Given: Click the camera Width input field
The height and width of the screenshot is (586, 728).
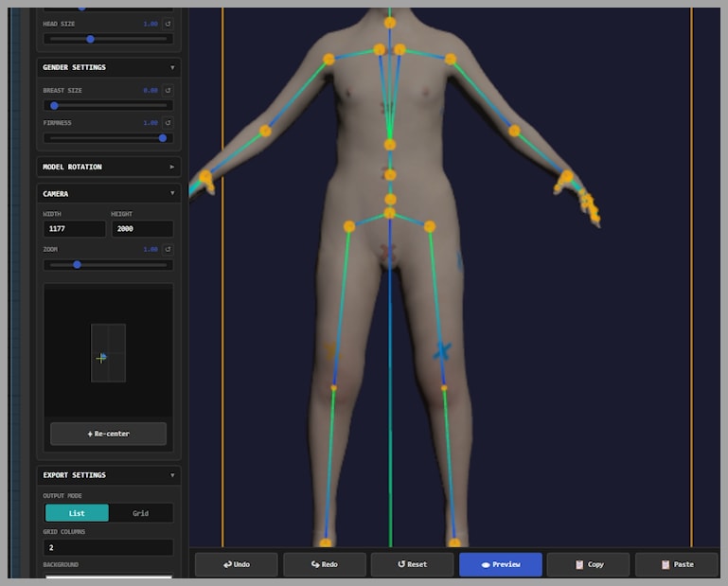Looking at the screenshot, I should pos(75,228).
